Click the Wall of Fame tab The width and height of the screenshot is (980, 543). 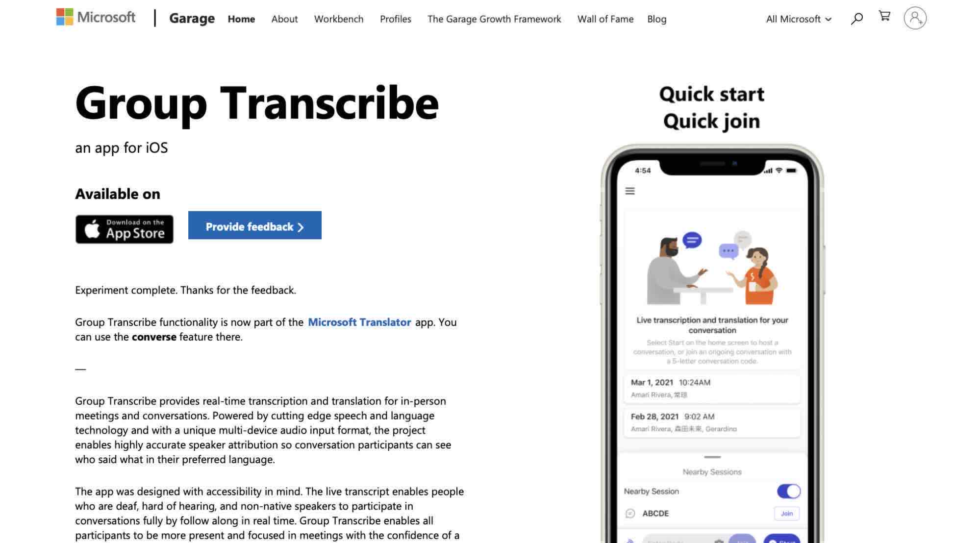point(605,17)
